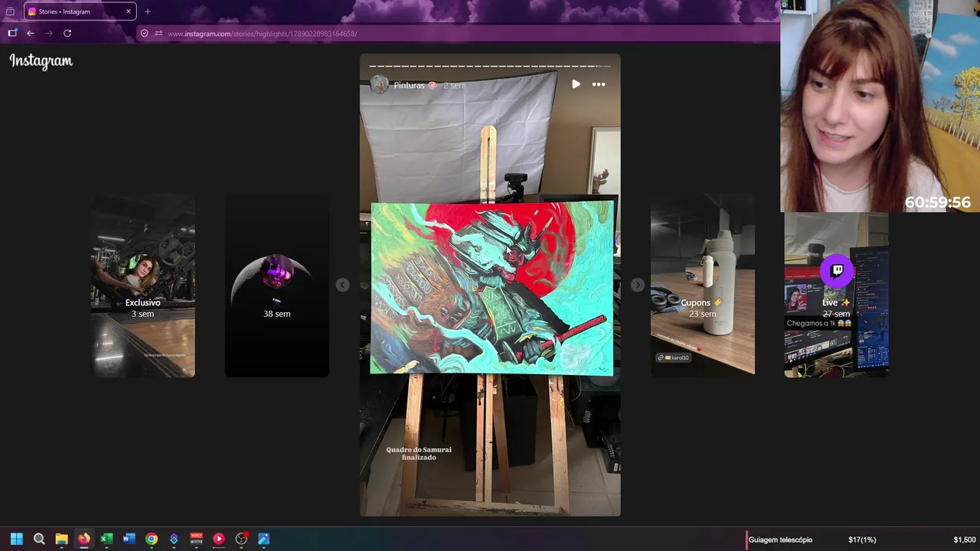Open Google Chrome from taskbar
This screenshot has width=980, height=551.
click(152, 539)
